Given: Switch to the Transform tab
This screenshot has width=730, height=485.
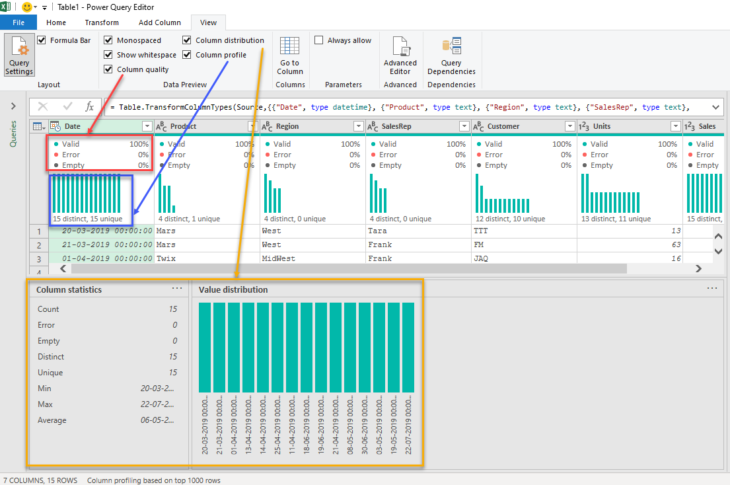Looking at the screenshot, I should coord(101,21).
